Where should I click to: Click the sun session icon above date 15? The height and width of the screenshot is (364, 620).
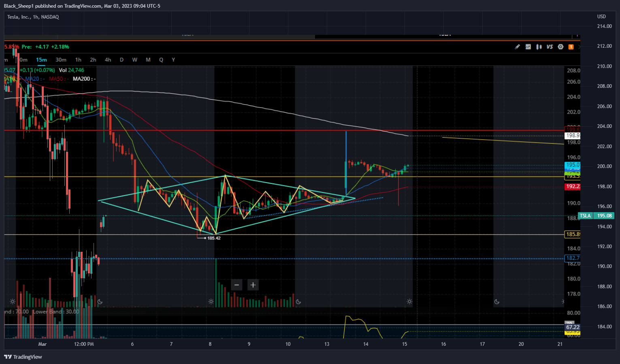coord(409,302)
